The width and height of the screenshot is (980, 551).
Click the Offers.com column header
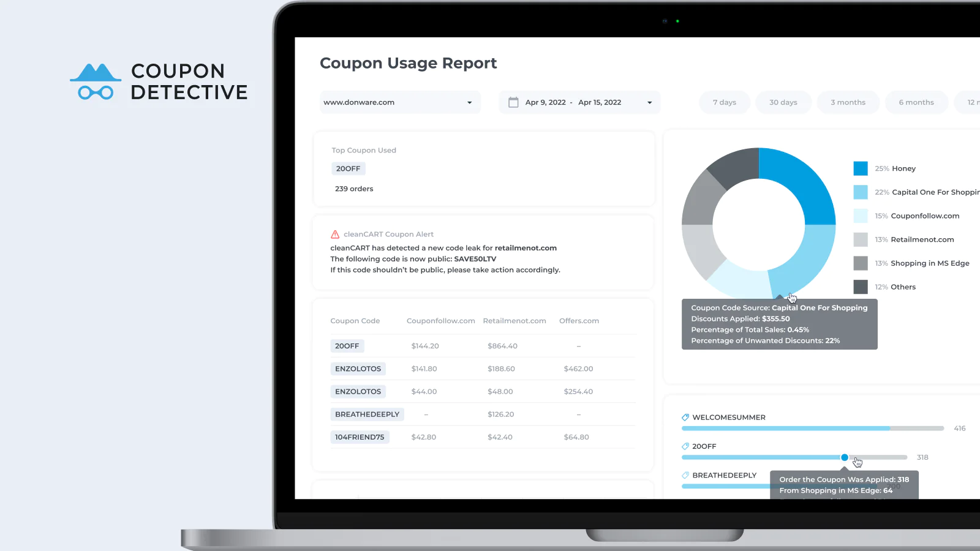tap(579, 321)
